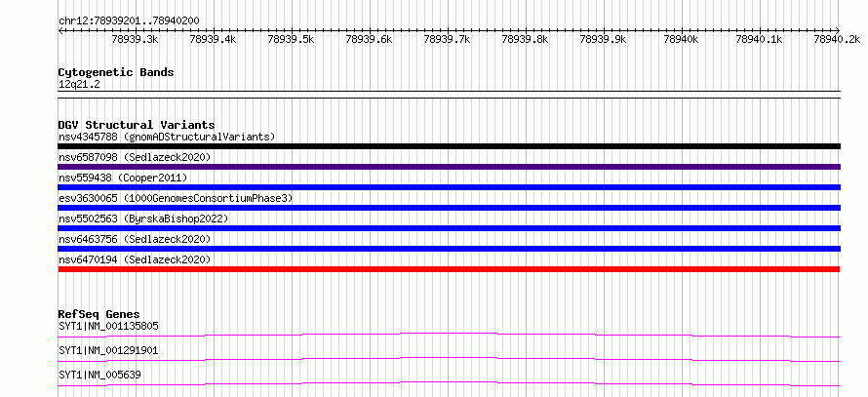The height and width of the screenshot is (397, 868).
Task: Open variant nsv4345788 gnomADStructuralVariants label
Action: pos(167,137)
